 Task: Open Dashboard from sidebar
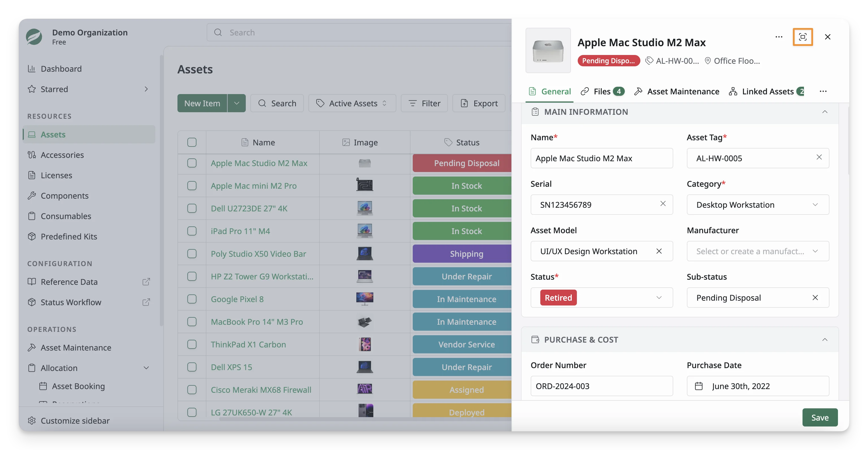89,69
